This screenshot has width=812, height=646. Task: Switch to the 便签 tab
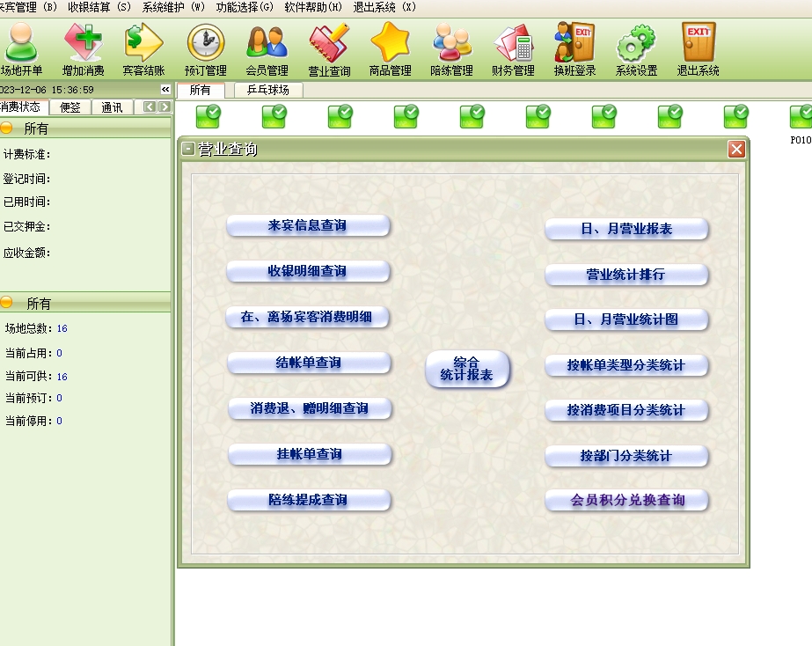coord(70,107)
